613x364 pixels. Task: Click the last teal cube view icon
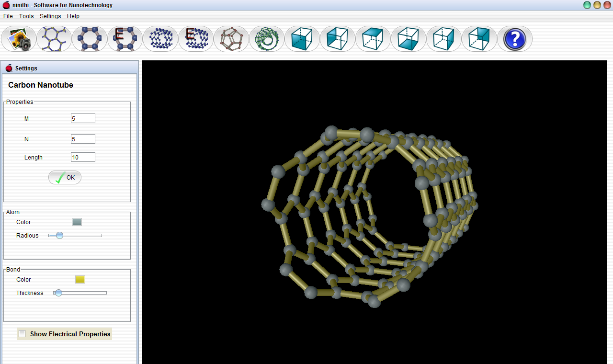click(x=479, y=39)
